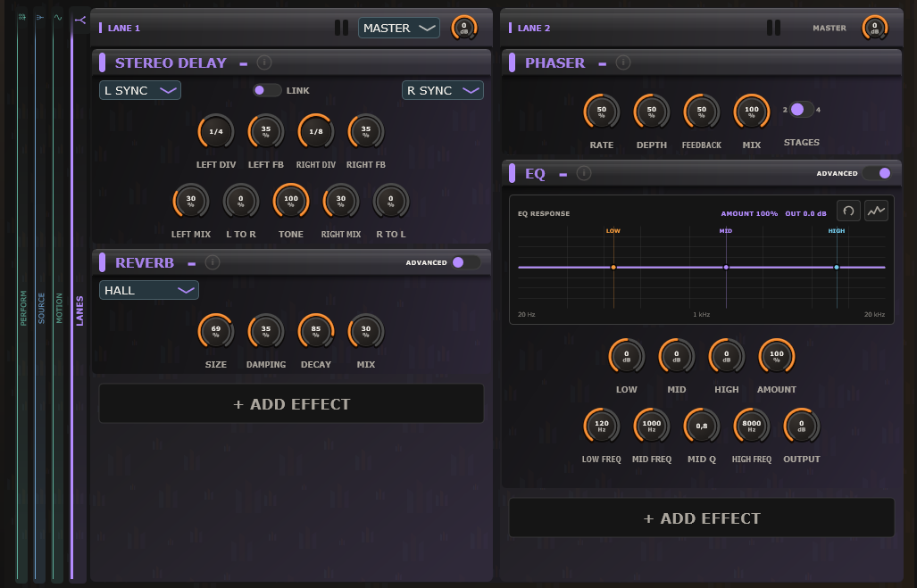Toggle the EQ ADVANCED switch

point(877,173)
